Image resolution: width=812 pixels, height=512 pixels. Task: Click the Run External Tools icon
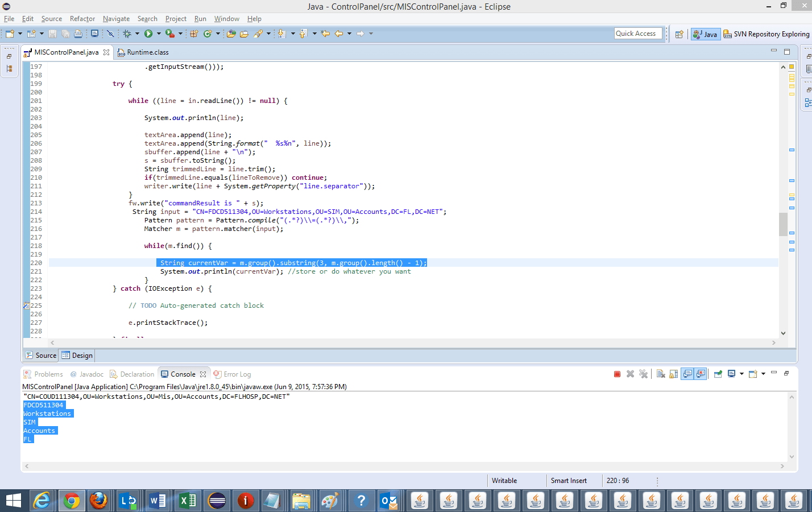coord(169,34)
